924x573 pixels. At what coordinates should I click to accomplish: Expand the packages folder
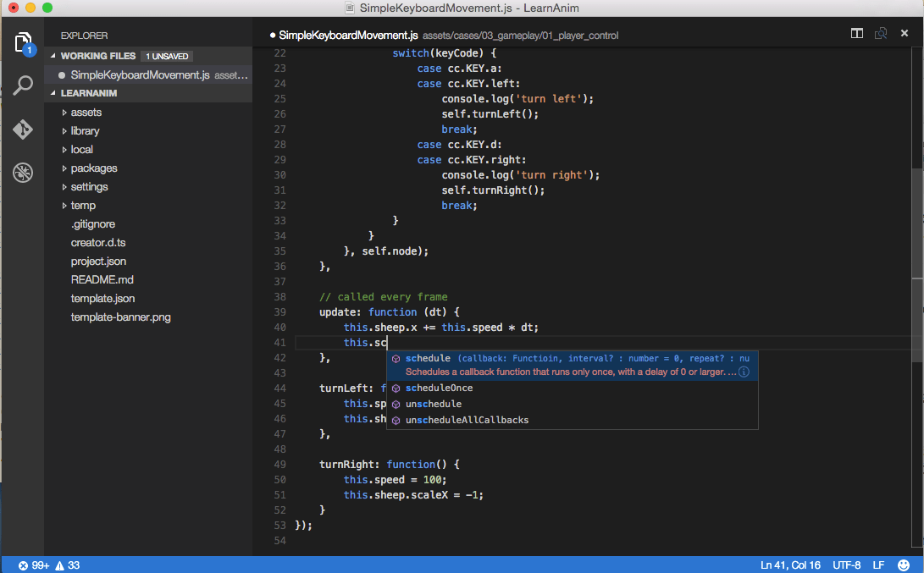coord(92,168)
